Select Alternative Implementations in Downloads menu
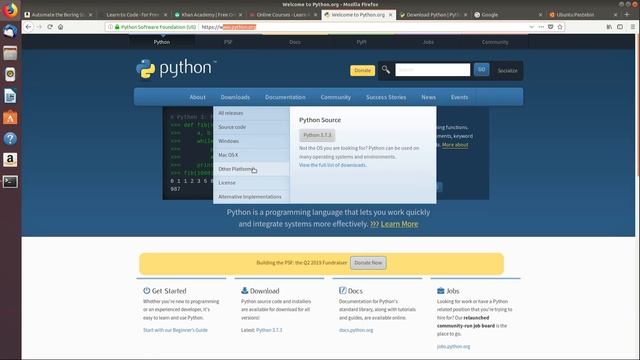This screenshot has height=360, width=640. pos(251,196)
